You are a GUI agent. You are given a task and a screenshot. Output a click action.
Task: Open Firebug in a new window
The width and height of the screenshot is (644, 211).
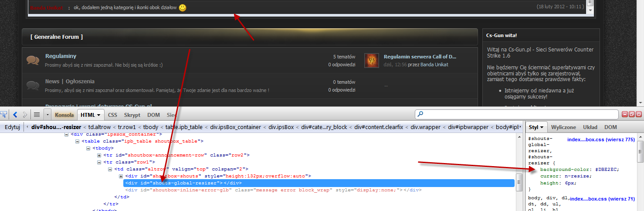(632, 114)
